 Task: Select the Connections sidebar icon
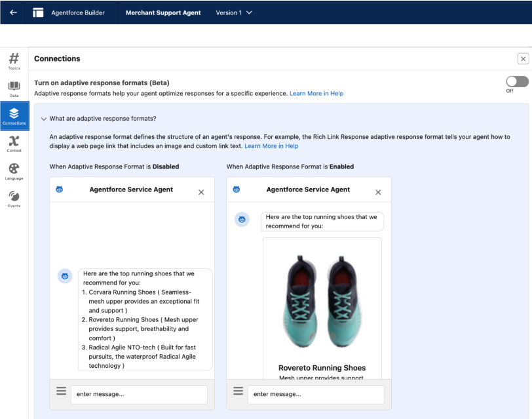[x=14, y=116]
